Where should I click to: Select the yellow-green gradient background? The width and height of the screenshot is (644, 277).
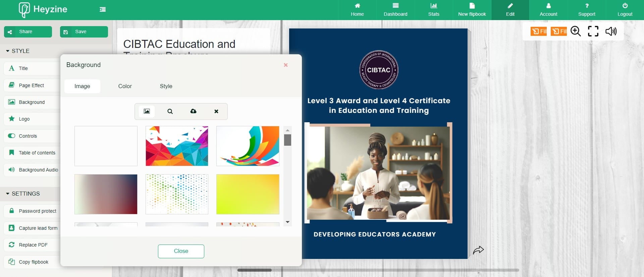click(248, 194)
